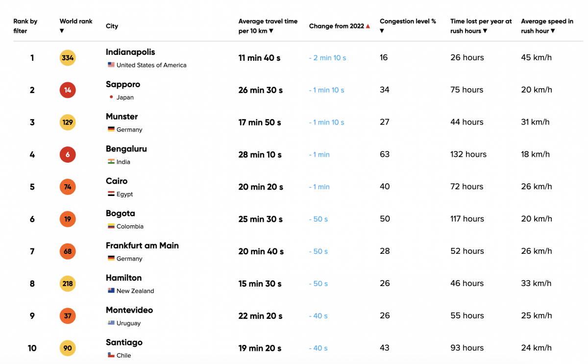Click the India flag under Bengaluru

coord(112,162)
